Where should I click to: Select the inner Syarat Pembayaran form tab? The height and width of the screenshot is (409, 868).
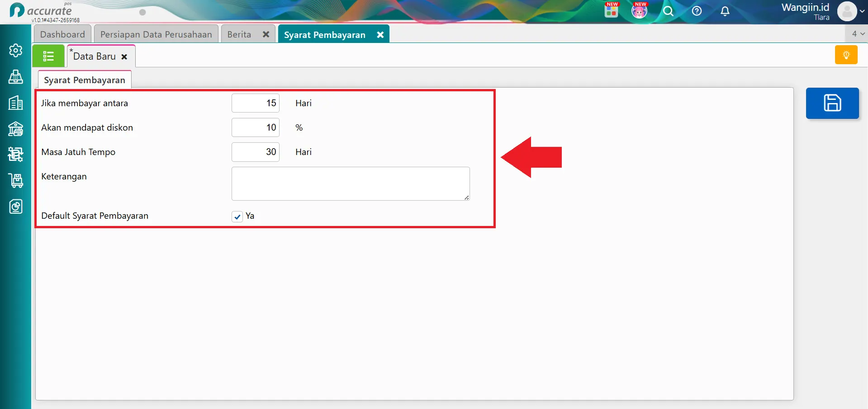(85, 80)
